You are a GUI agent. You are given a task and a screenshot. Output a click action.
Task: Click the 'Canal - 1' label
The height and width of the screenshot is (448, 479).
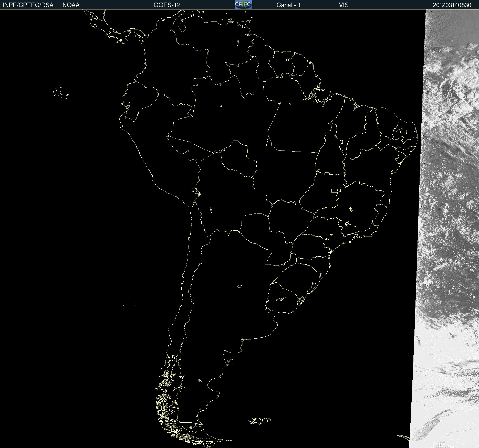289,5
